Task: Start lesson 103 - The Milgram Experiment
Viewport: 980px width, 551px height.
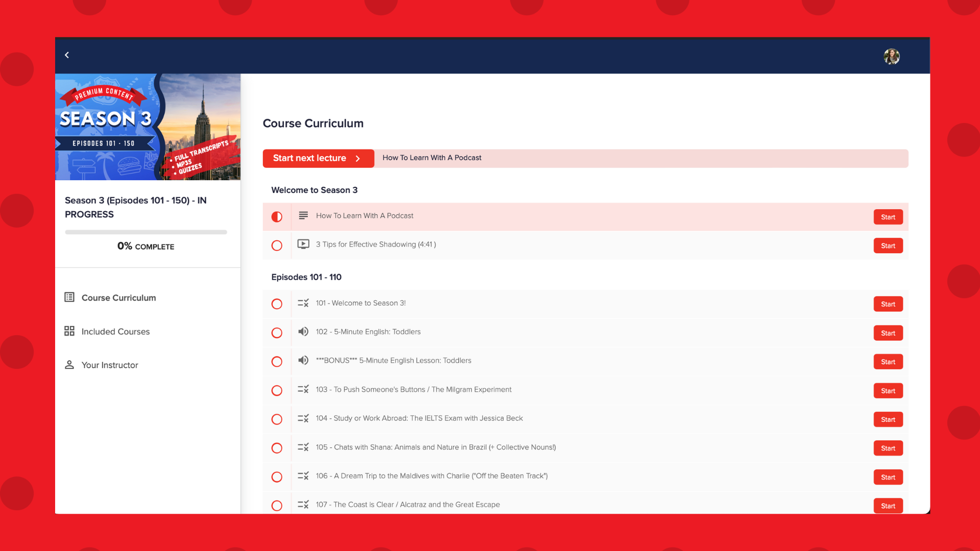Action: click(888, 391)
